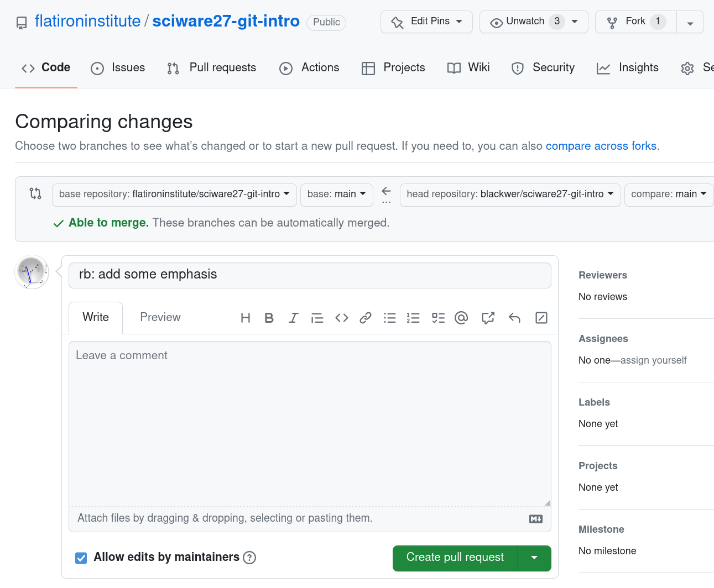Screen dimensions: 714x588
Task: Click the slash commands icon
Action: (541, 318)
